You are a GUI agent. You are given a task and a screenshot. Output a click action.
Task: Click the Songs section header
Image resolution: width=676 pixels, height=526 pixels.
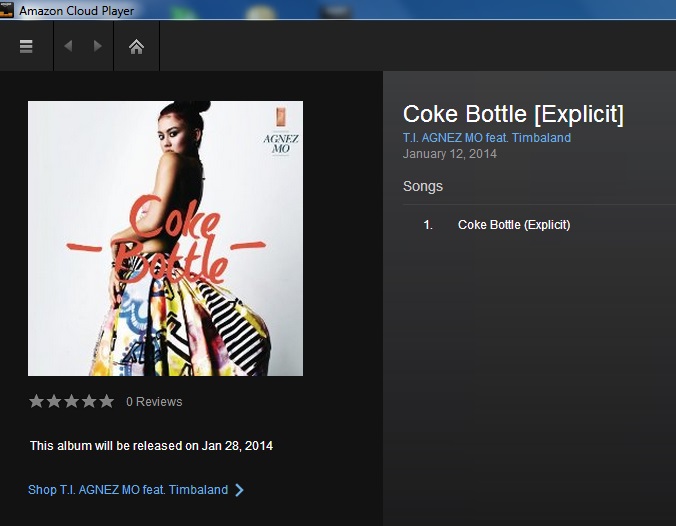(x=423, y=186)
